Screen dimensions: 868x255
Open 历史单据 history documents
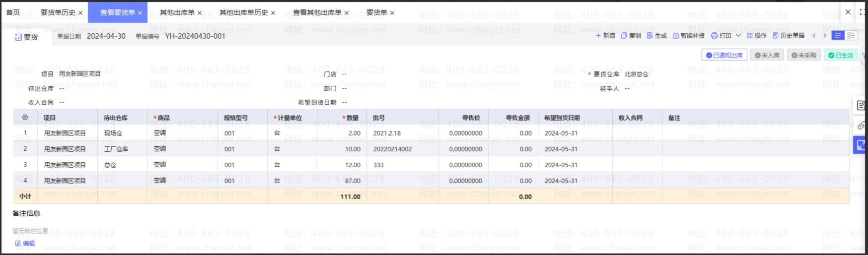tap(789, 36)
